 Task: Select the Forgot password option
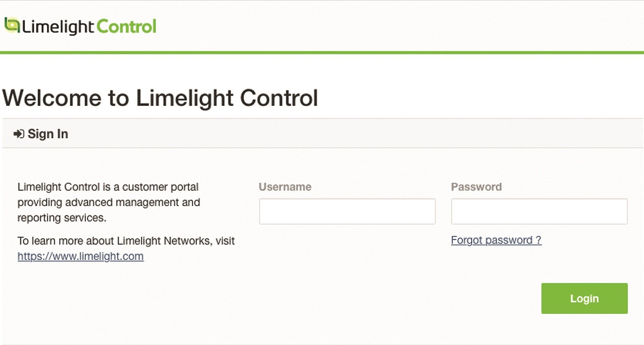pos(496,240)
